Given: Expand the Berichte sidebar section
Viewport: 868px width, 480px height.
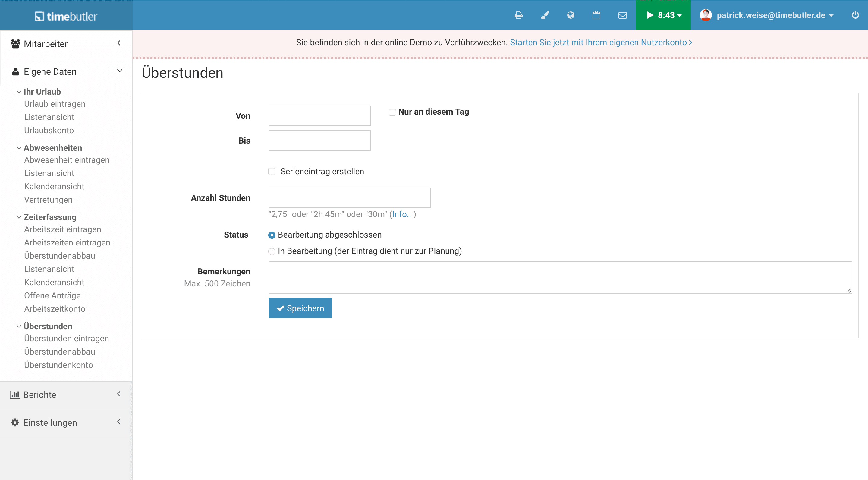Looking at the screenshot, I should [66, 395].
